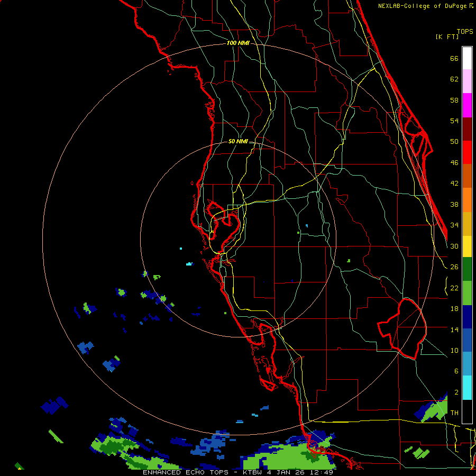Click the 100 NMI range ring label
The height and width of the screenshot is (476, 476).
point(238,43)
